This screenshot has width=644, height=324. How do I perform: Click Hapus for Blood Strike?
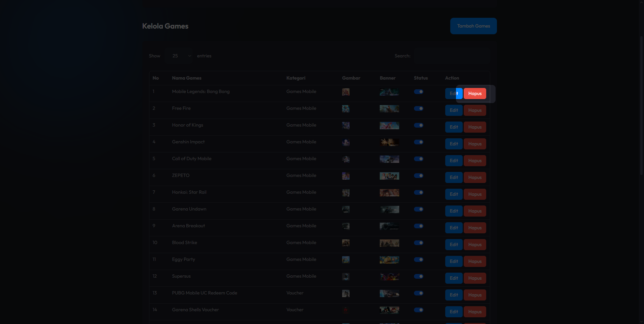click(475, 244)
